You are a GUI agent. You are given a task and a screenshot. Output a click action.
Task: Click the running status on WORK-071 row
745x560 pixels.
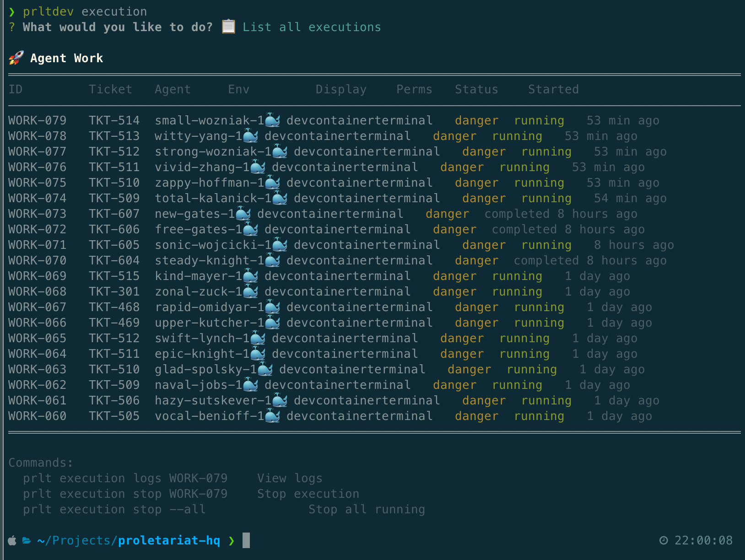click(546, 245)
